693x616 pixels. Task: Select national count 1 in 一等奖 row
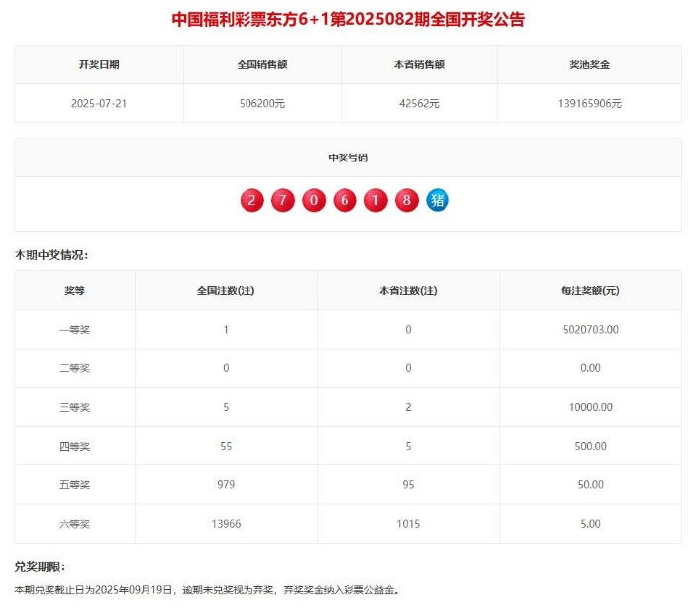[x=226, y=330]
